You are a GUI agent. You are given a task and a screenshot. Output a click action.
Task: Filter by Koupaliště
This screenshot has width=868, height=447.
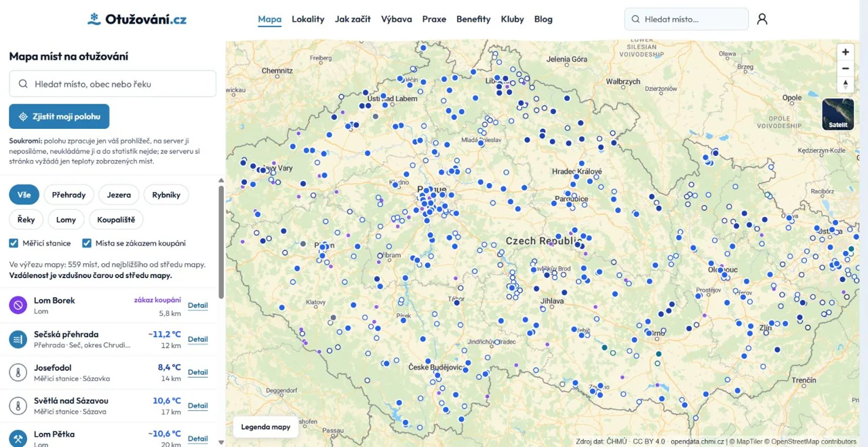(x=116, y=220)
